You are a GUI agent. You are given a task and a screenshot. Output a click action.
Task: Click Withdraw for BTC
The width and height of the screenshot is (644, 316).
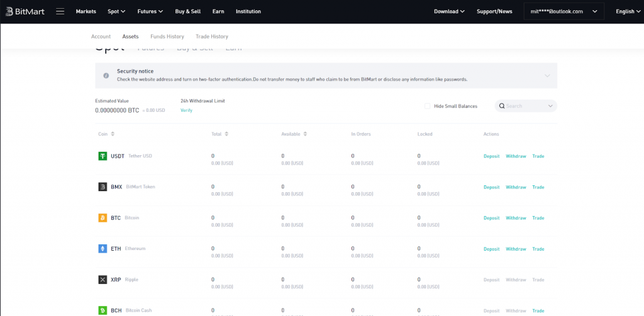[x=516, y=218]
